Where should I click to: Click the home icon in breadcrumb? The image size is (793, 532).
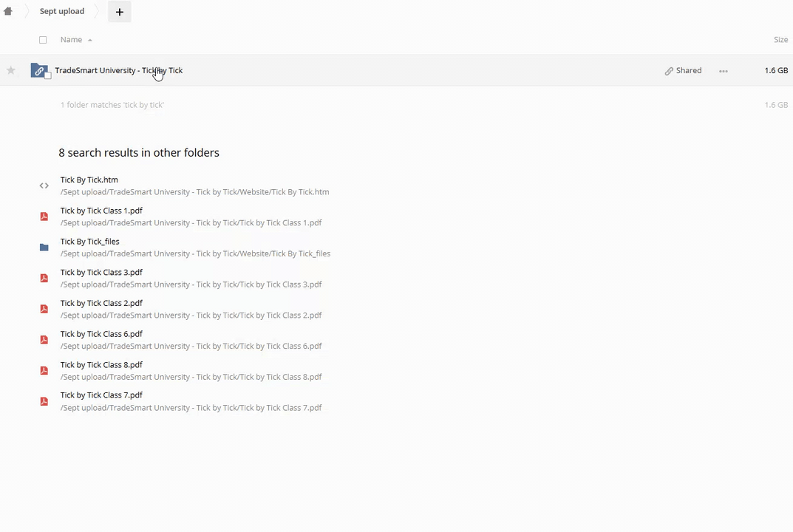pyautogui.click(x=8, y=11)
